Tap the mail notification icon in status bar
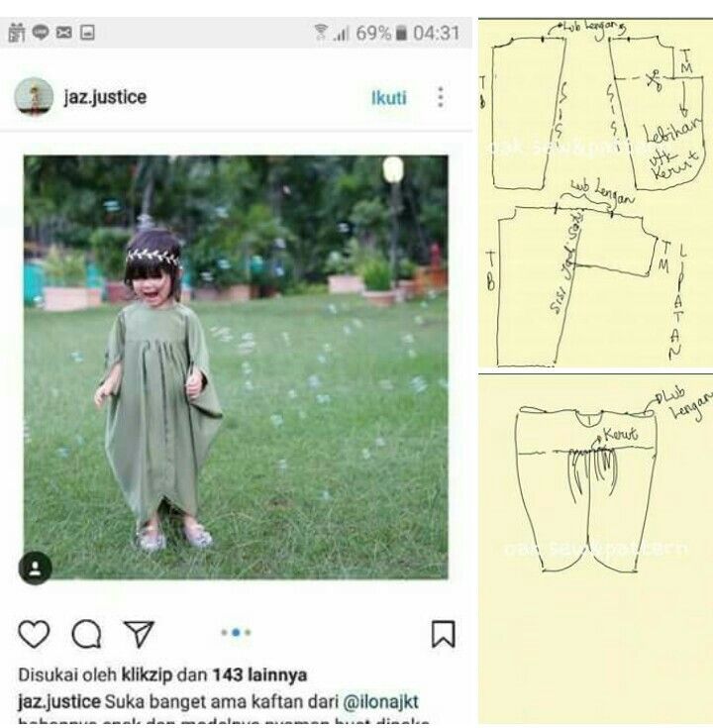Viewport: 713px width, 728px height. coord(64,33)
